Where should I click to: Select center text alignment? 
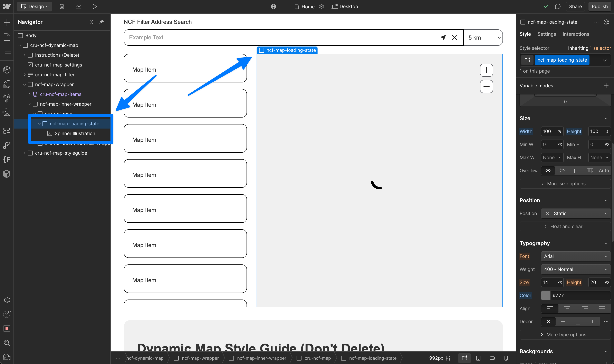[567, 308]
